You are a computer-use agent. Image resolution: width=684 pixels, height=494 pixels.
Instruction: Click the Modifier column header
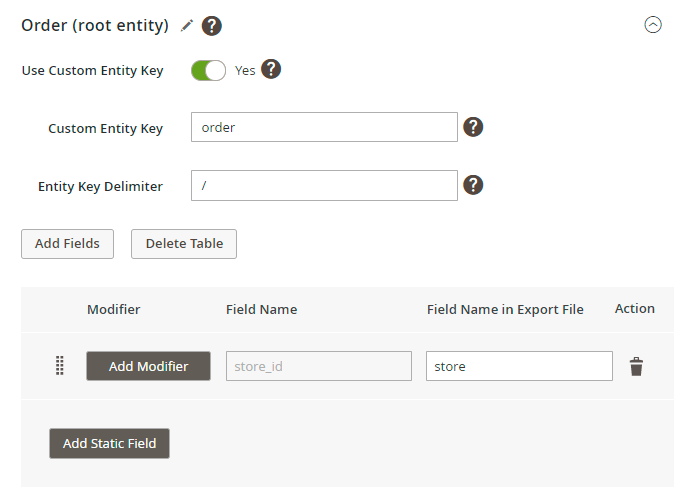(113, 310)
